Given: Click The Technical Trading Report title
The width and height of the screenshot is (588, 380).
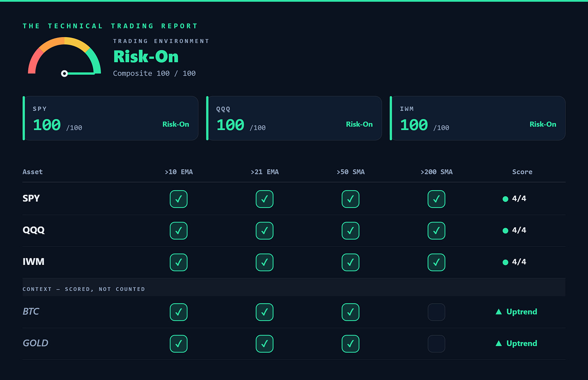Looking at the screenshot, I should (110, 26).
